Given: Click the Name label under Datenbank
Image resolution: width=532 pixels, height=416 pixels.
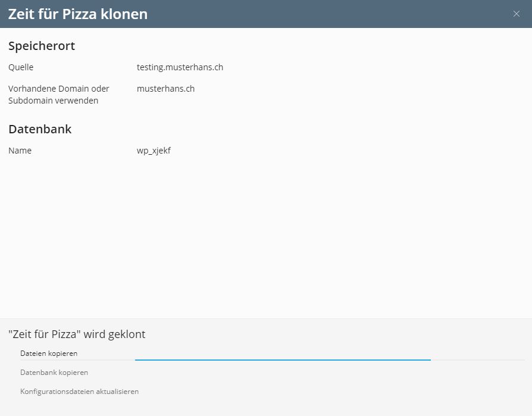Looking at the screenshot, I should (20, 151).
